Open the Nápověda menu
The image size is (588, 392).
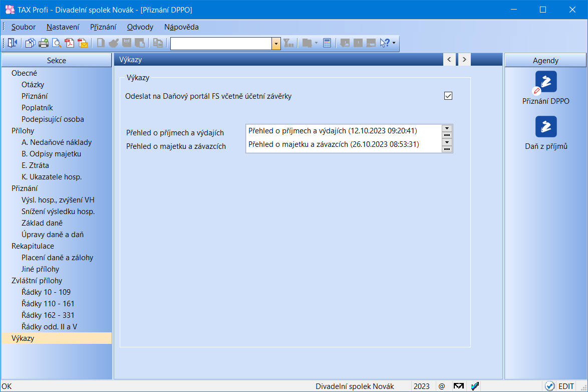point(181,27)
